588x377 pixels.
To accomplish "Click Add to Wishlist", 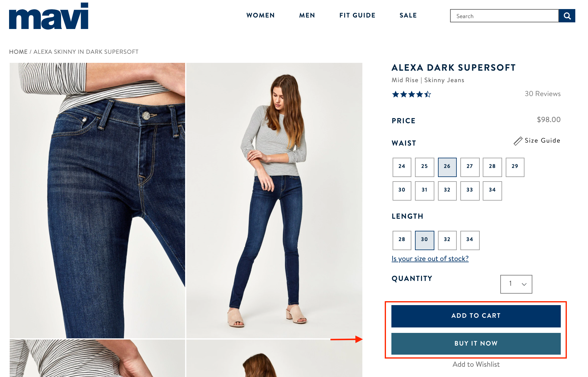I will coord(476,364).
